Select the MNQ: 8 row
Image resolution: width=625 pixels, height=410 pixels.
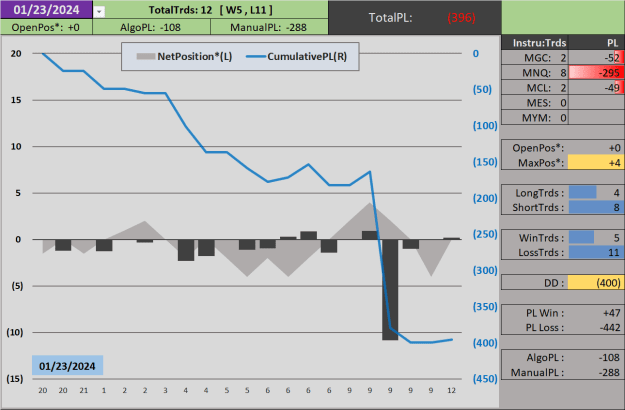pyautogui.click(x=534, y=73)
